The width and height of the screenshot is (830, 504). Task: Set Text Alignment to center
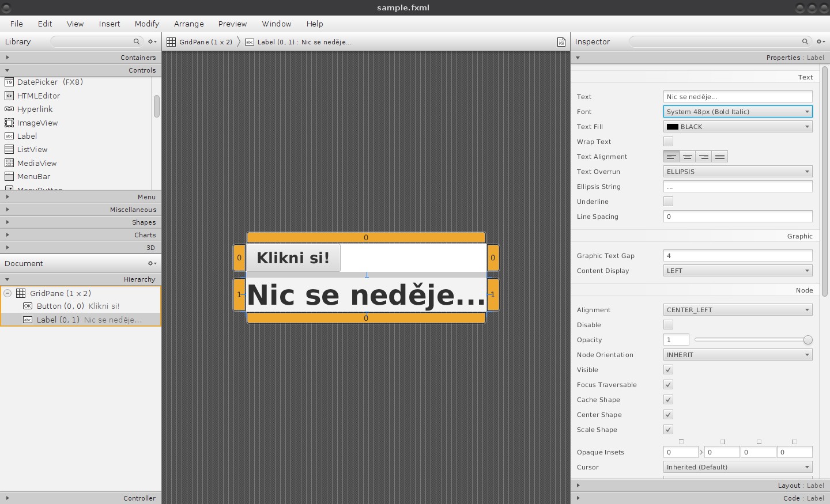687,156
